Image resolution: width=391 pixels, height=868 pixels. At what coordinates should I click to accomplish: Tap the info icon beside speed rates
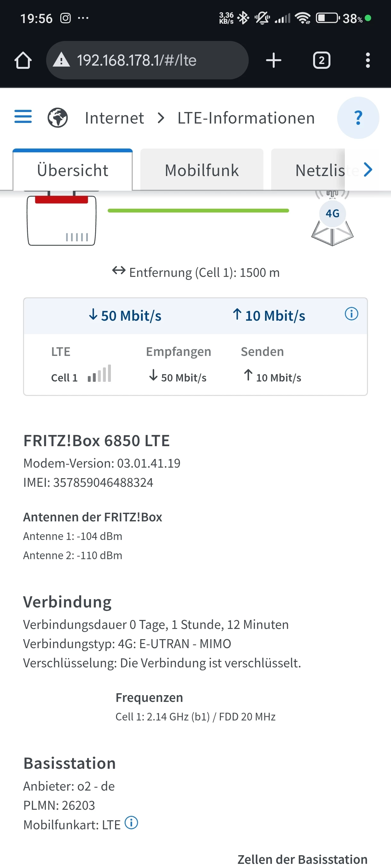coord(351,314)
